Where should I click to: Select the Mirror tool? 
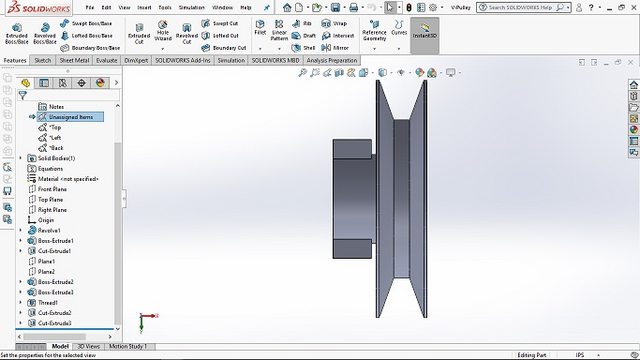[x=335, y=48]
